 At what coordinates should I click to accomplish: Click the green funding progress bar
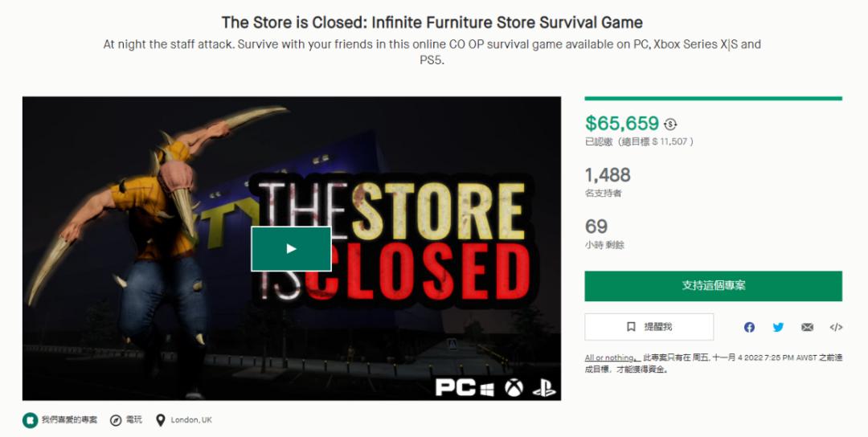pos(713,99)
